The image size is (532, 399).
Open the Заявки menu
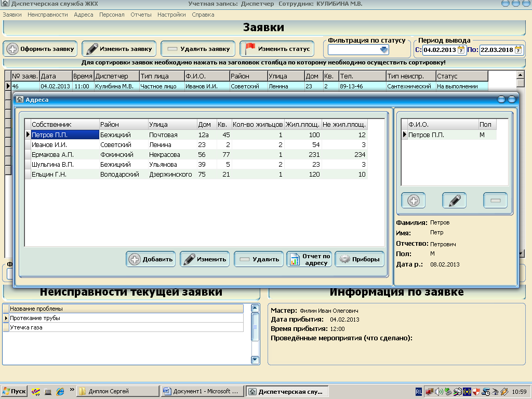(x=12, y=15)
